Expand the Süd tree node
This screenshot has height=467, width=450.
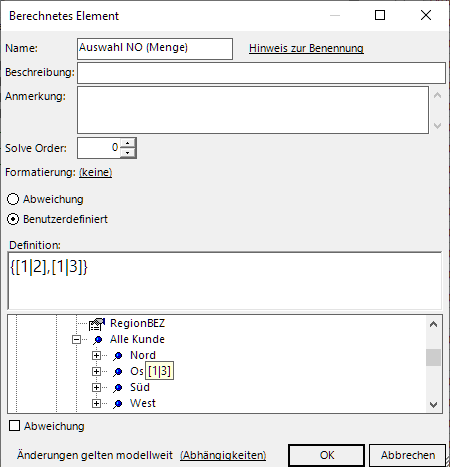[x=96, y=388]
